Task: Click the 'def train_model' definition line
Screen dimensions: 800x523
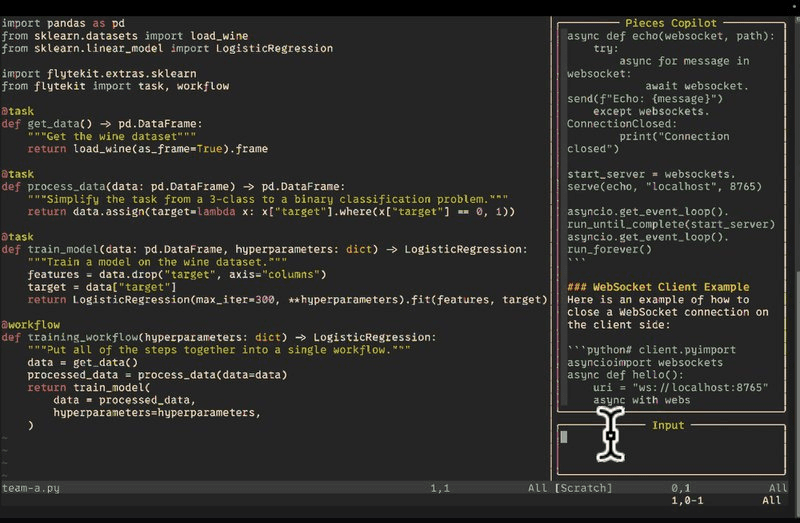Action: [264, 249]
